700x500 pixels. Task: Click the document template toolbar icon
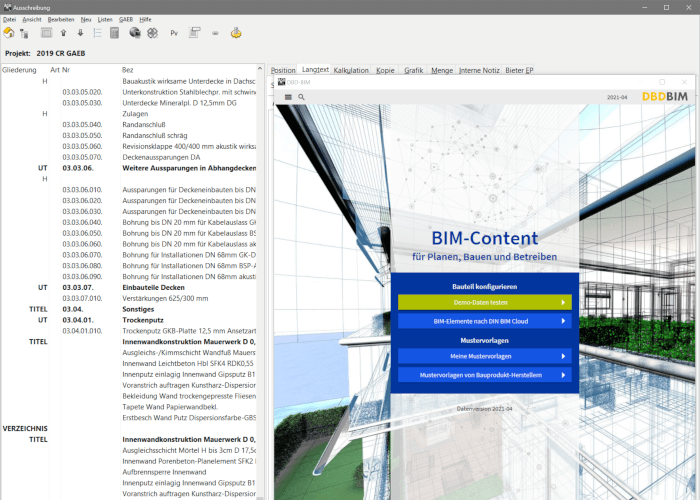(x=194, y=33)
